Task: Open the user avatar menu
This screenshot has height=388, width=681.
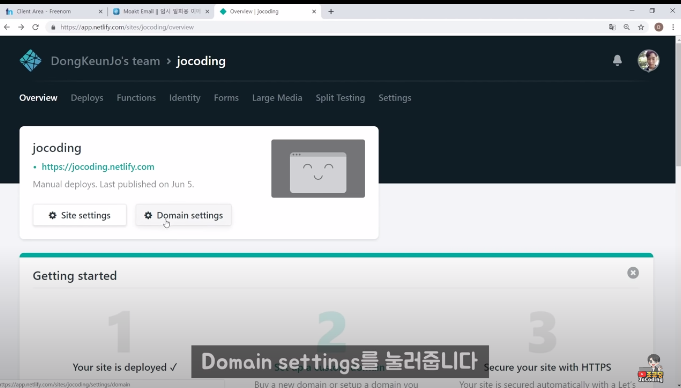Action: tap(648, 60)
